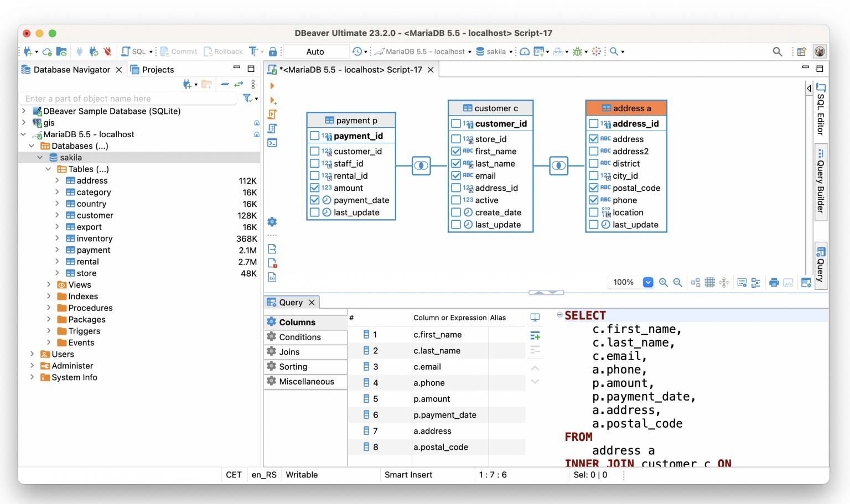
Task: Uncheck the email column in customer table
Action: (456, 175)
